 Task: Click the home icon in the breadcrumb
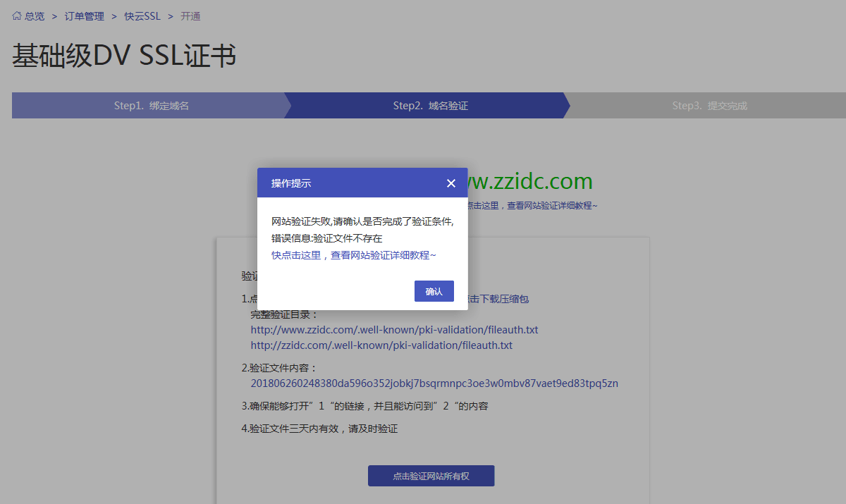(x=17, y=16)
